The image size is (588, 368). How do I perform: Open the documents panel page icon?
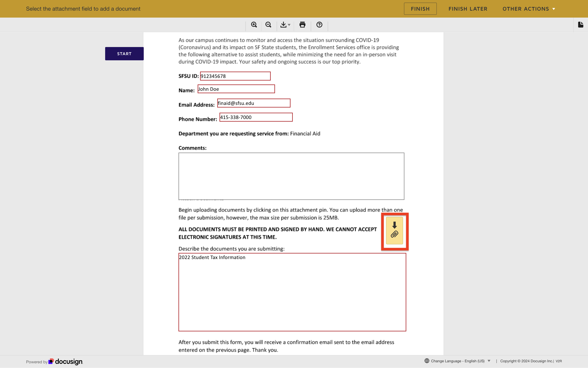coord(581,25)
